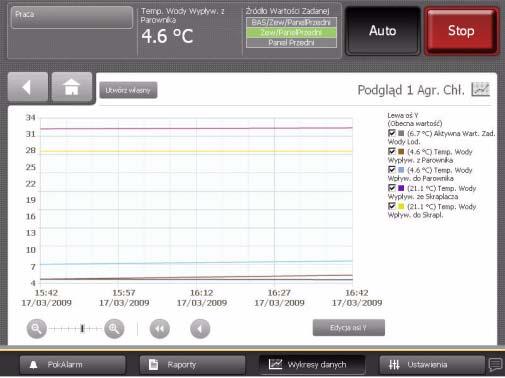The image size is (505, 378).
Task: Click the 16:27 time axis label
Action: coord(279,293)
